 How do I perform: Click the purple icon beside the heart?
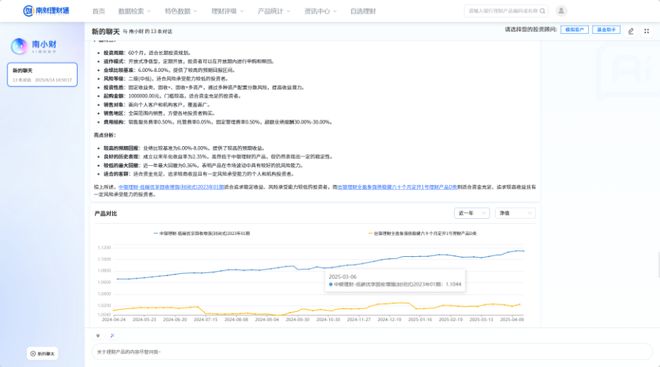(x=112, y=336)
